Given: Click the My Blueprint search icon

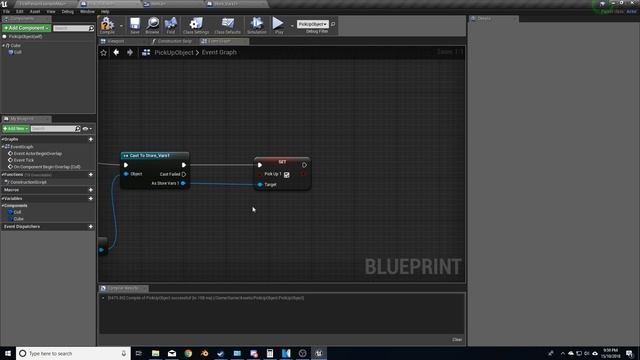Looking at the screenshot, I should 78,129.
